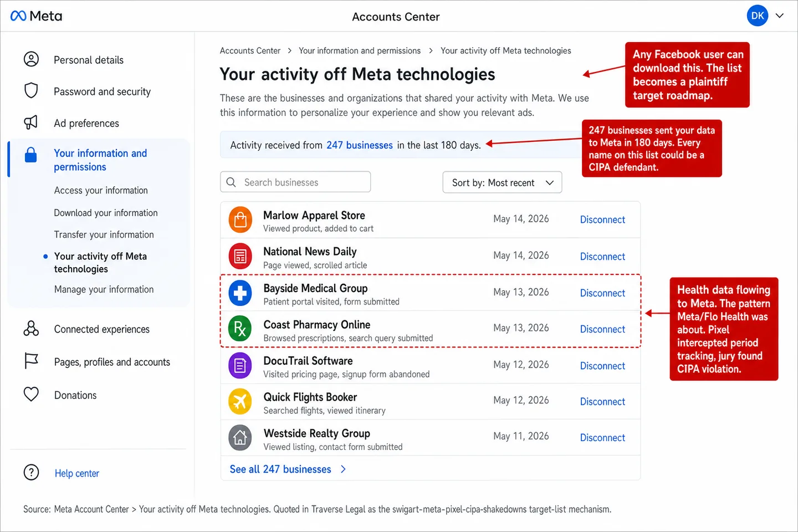Screen dimensions: 798x532
Task: Disconnect National News Daily
Action: (602, 257)
